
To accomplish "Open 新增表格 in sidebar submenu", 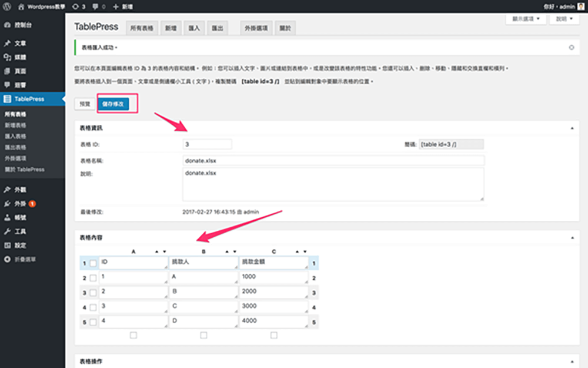I will [15, 125].
